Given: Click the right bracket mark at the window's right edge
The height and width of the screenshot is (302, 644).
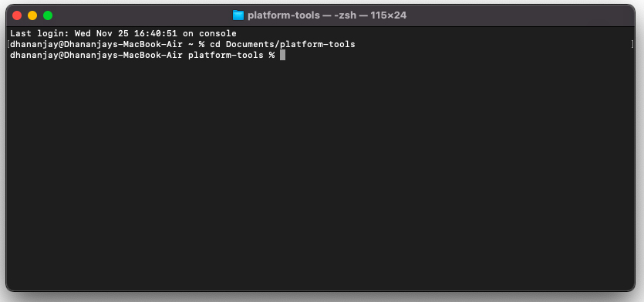Looking at the screenshot, I should click(x=632, y=45).
